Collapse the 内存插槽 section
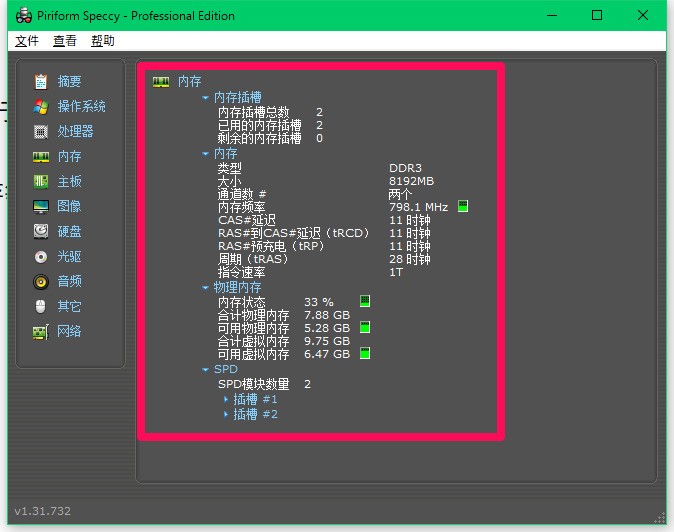 pyautogui.click(x=205, y=98)
